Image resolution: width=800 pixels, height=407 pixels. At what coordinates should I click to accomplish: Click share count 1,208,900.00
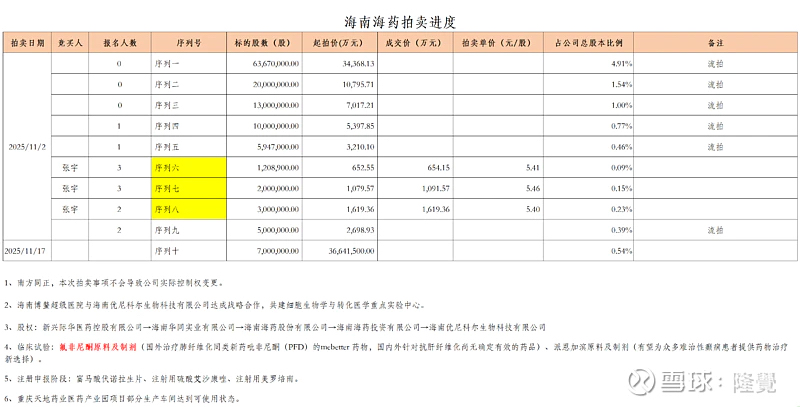click(x=278, y=168)
